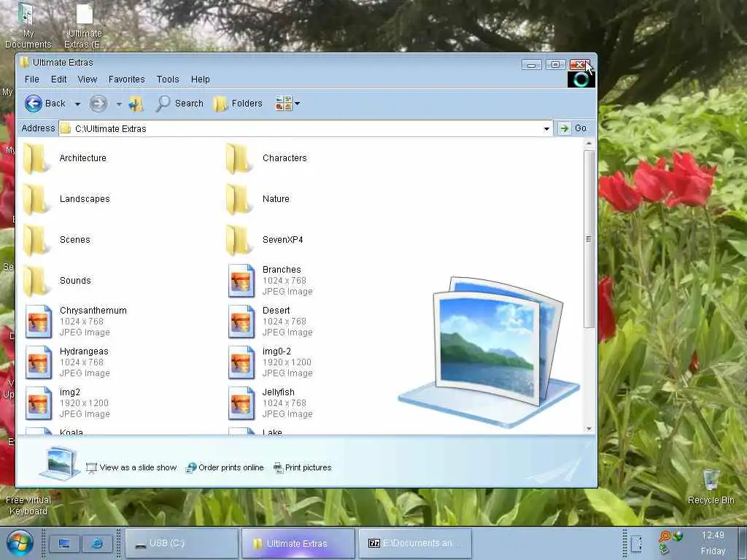This screenshot has width=747, height=560.
Task: Click the Back arrow icon
Action: 34,104
